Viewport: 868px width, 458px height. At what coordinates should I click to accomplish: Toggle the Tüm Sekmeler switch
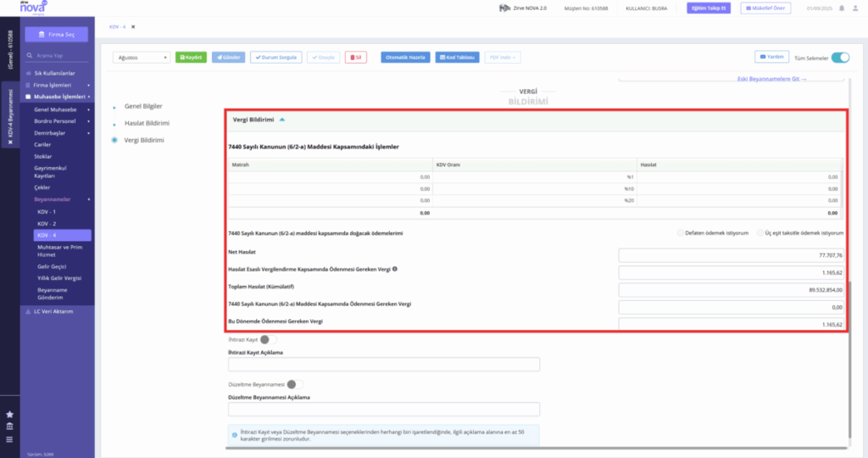pos(840,58)
